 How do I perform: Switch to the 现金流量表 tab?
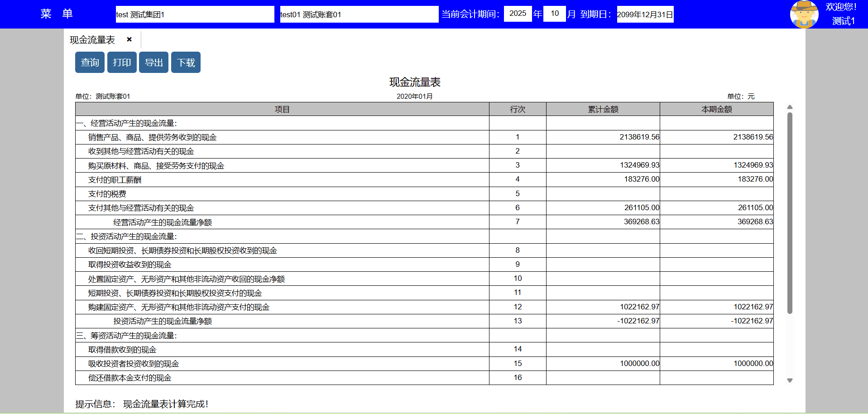pos(92,40)
